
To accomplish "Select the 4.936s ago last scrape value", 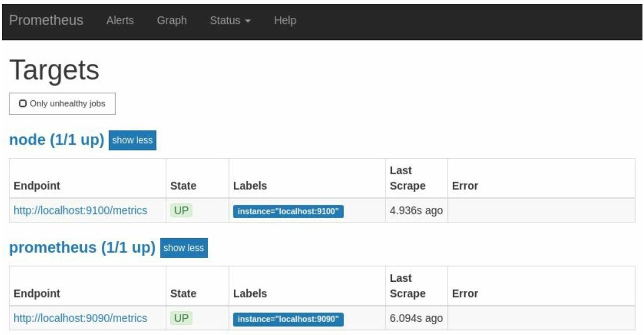I will [x=416, y=211].
